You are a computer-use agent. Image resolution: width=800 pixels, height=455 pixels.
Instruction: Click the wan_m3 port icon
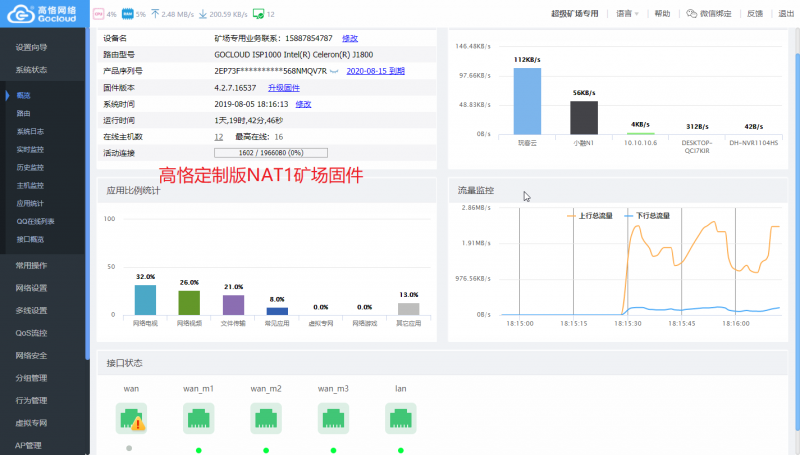pos(333,418)
